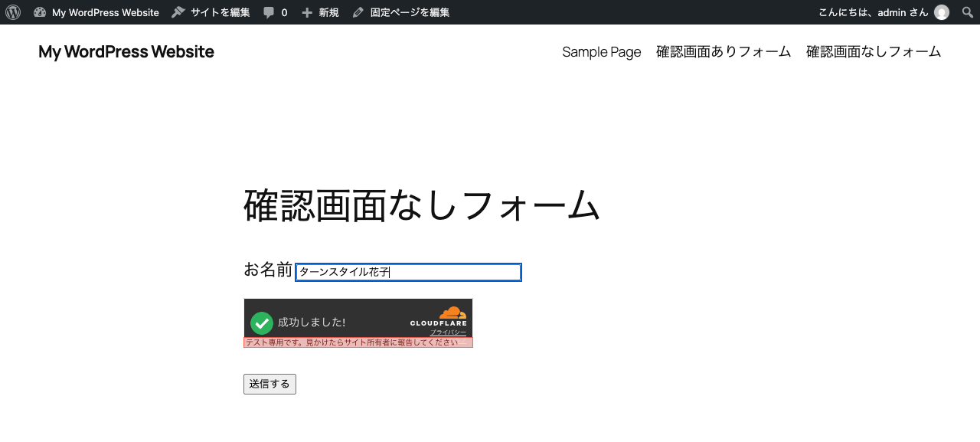Focus the お名前 text field

pyautogui.click(x=408, y=272)
